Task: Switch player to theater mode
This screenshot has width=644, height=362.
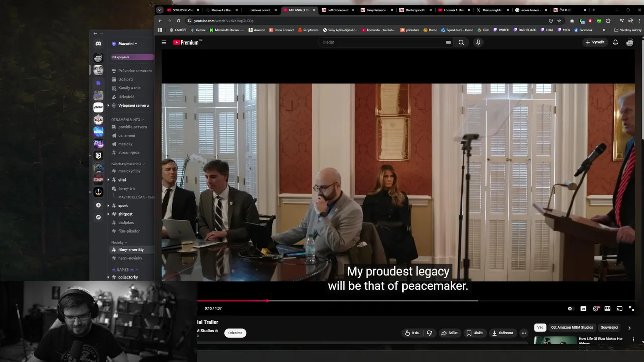Action: (x=607, y=308)
